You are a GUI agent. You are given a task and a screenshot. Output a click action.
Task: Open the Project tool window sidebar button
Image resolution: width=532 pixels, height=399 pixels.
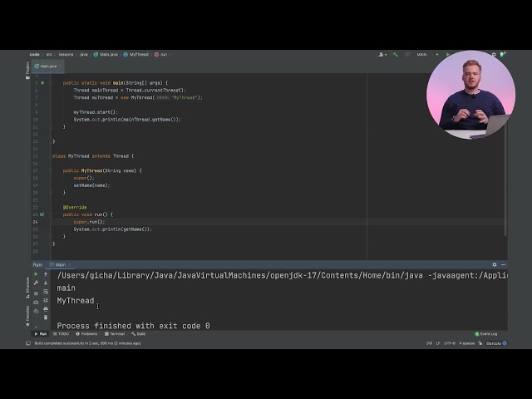(x=27, y=71)
